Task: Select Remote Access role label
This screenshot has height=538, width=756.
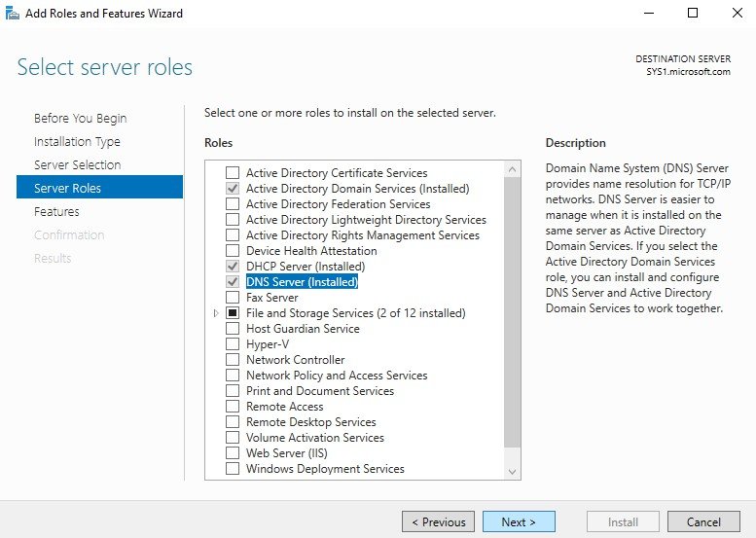Action: [285, 407]
